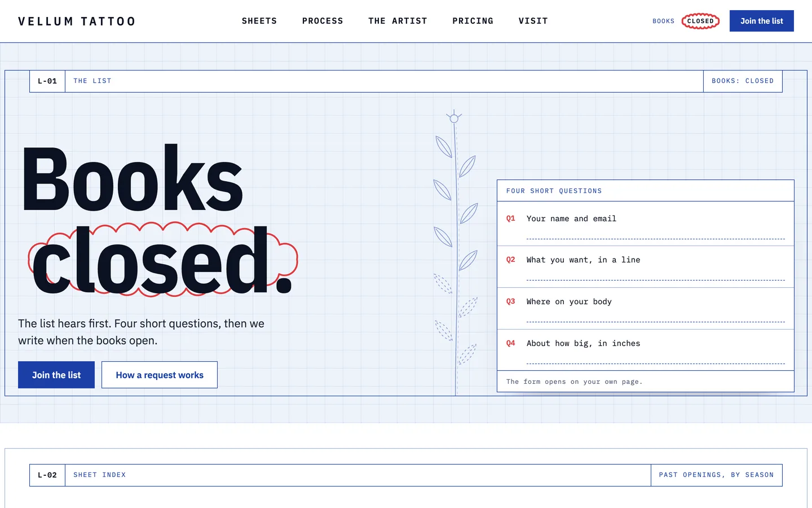Click the L-02 section label

[x=47, y=475]
